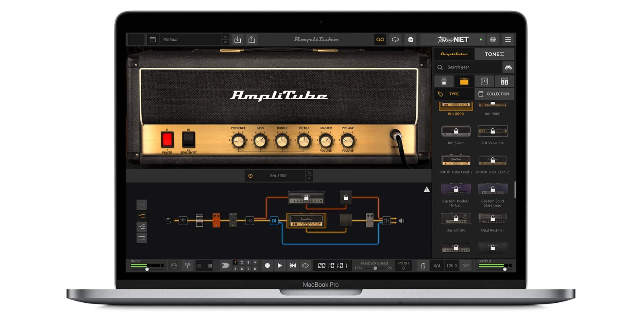This screenshot has height=318, width=644.
Task: Click the play button
Action: pyautogui.click(x=280, y=265)
